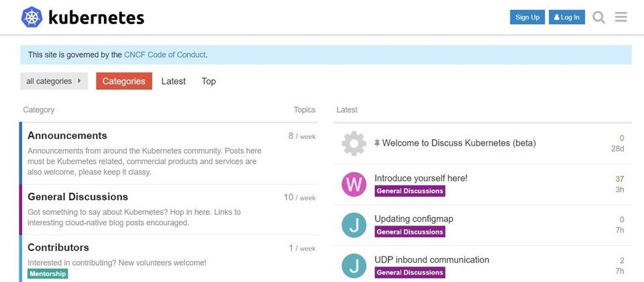Click the Topics column header
The width and height of the screenshot is (644, 282).
(x=305, y=109)
